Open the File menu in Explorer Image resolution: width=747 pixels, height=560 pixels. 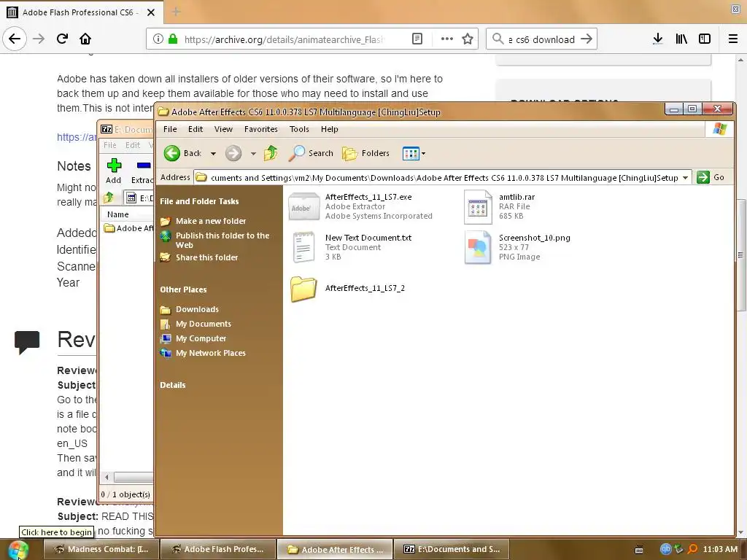(170, 129)
